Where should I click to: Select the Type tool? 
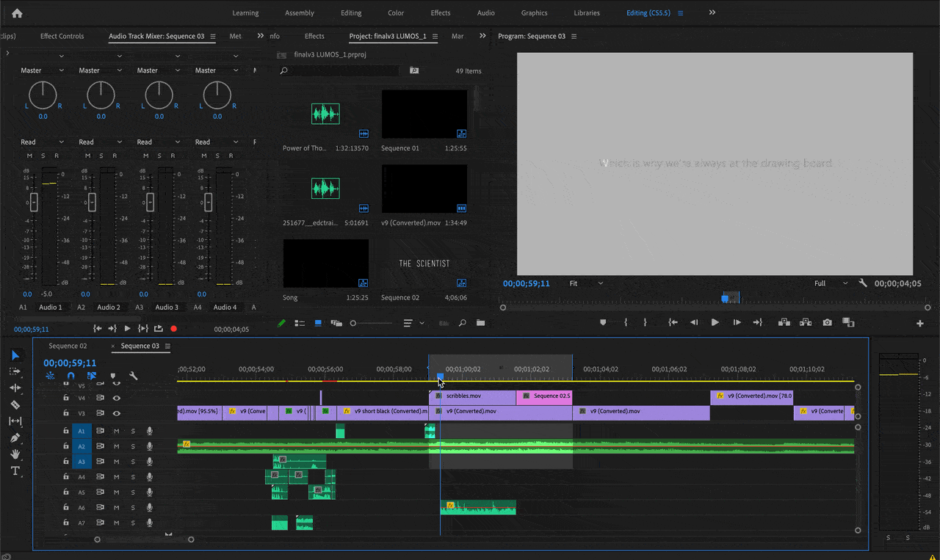tap(15, 470)
